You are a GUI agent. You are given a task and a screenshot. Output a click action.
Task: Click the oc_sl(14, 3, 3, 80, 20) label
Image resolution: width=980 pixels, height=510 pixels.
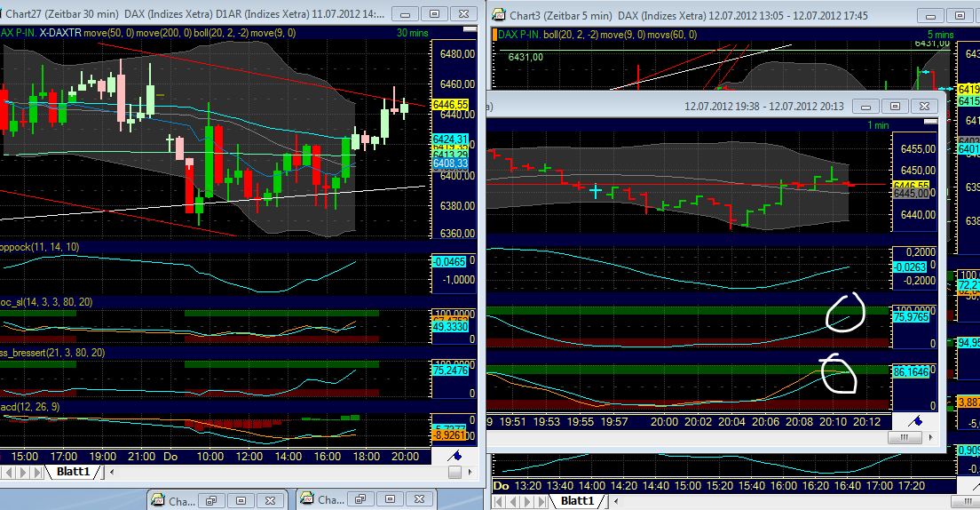click(x=46, y=301)
